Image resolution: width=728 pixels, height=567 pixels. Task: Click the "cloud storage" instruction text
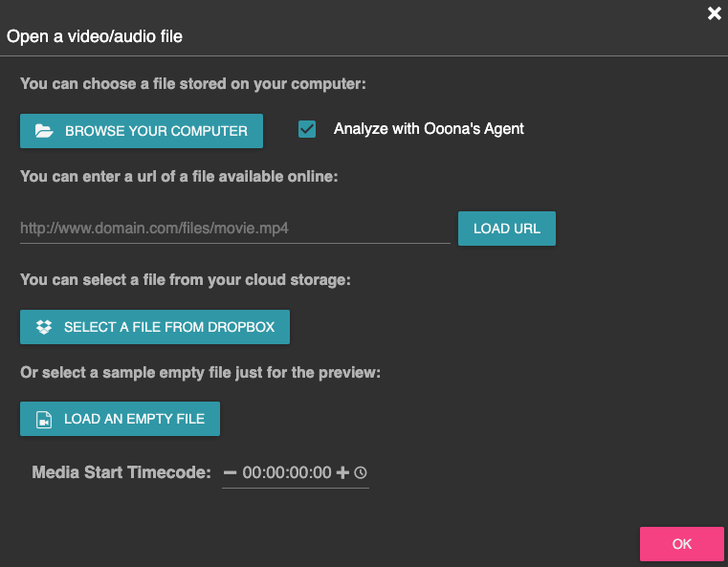coord(186,280)
